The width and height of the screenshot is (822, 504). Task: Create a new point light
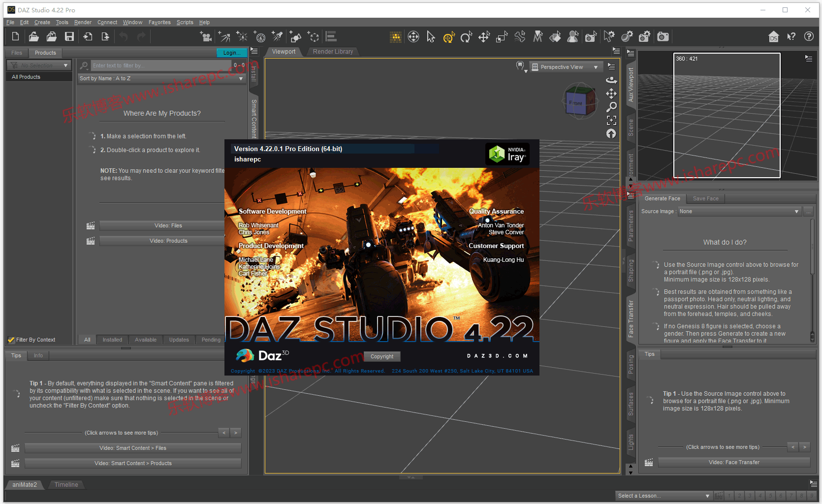click(x=242, y=36)
